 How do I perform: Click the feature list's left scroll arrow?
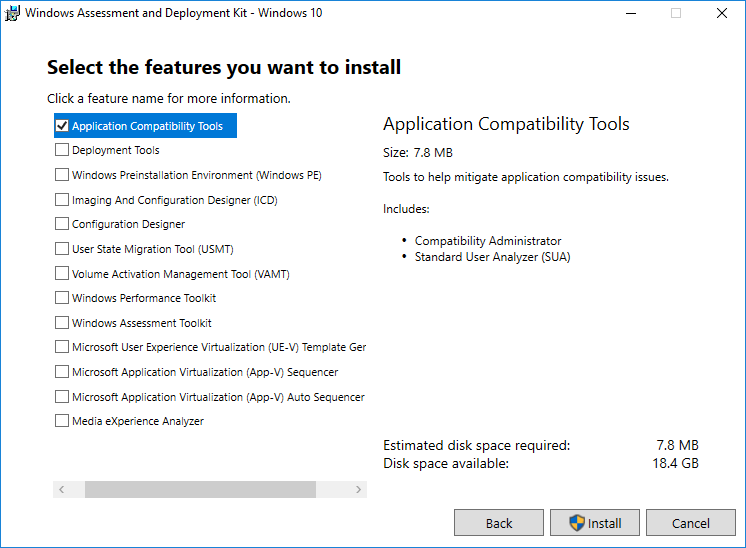pos(61,489)
